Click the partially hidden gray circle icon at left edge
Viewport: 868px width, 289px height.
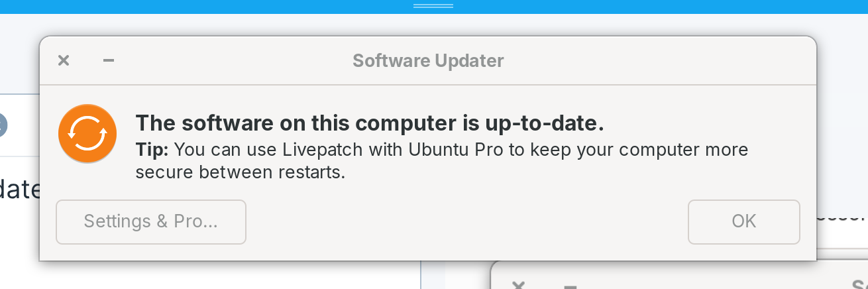tap(2, 125)
